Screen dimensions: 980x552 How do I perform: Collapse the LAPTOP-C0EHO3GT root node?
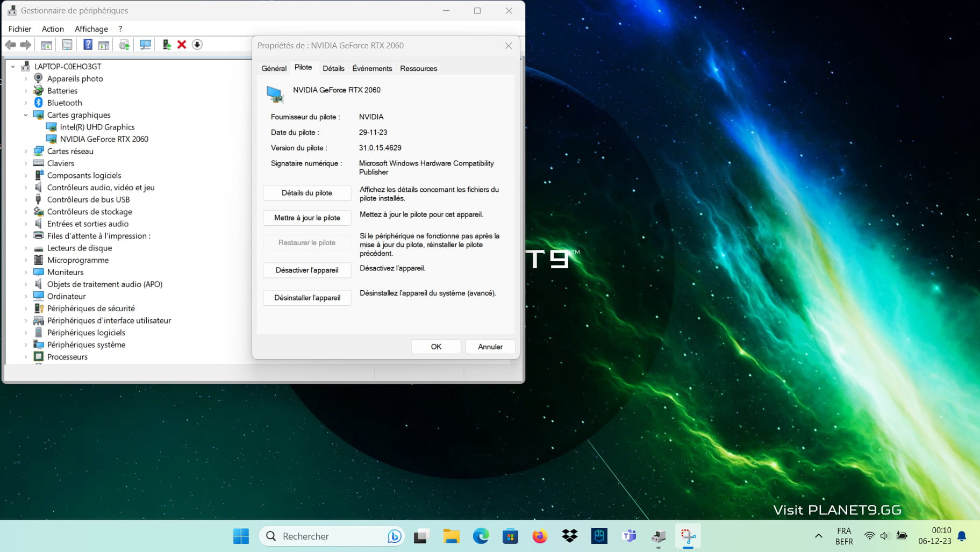pos(13,67)
